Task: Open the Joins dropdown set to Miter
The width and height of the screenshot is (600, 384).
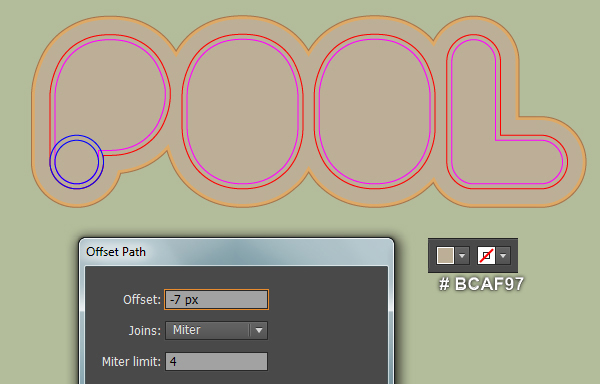Action: (x=216, y=330)
